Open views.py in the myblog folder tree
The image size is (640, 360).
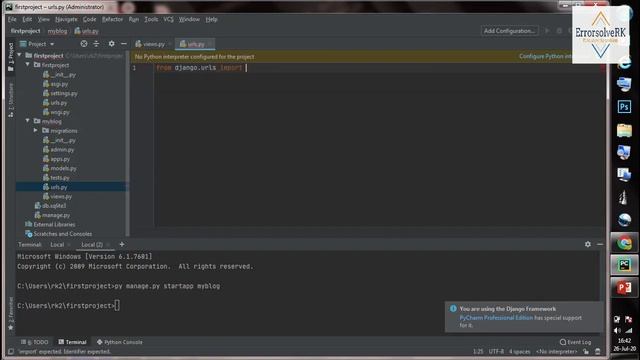tap(61, 196)
